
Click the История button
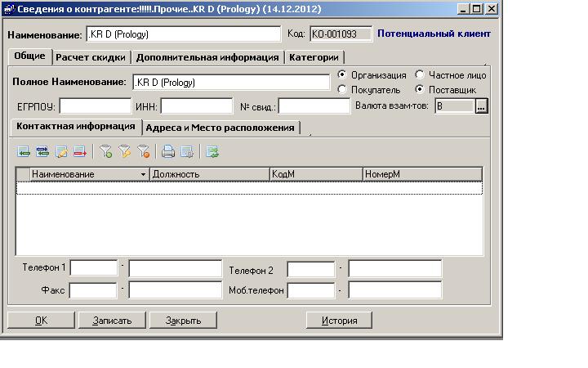(340, 321)
